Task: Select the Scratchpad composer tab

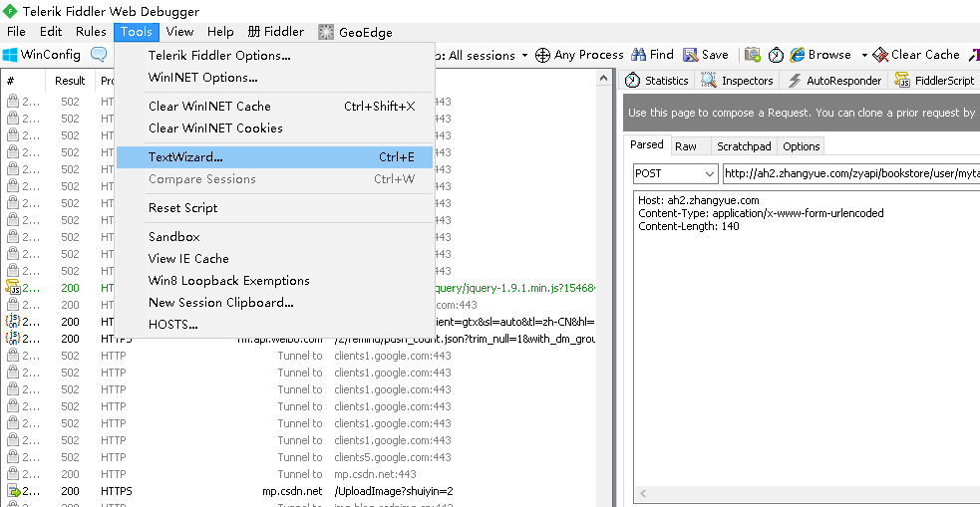Action: [744, 146]
